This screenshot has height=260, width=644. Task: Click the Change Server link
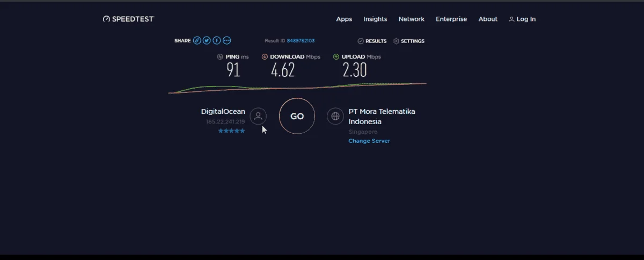(x=369, y=141)
